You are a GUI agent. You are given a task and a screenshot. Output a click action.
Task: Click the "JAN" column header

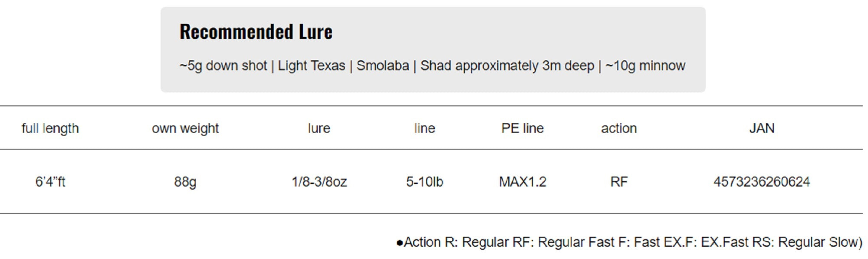[762, 128]
